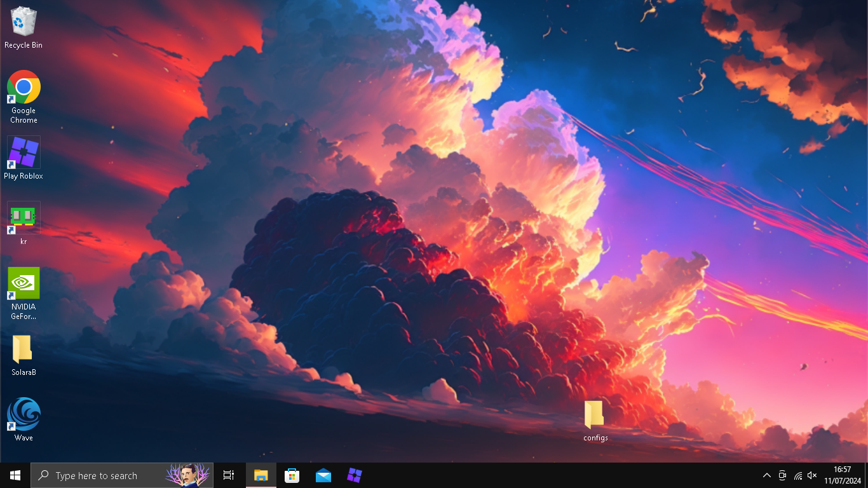Click the search highlights image in search box
Image resolution: width=868 pixels, height=488 pixels.
tap(188, 475)
